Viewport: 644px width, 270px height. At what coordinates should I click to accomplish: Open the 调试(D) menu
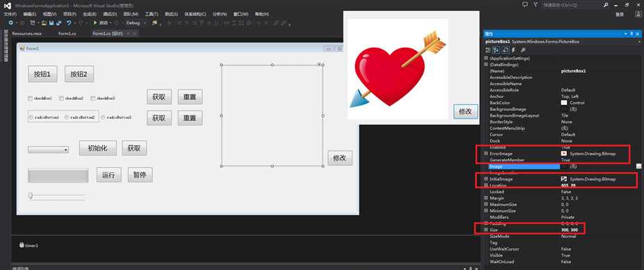click(x=110, y=14)
